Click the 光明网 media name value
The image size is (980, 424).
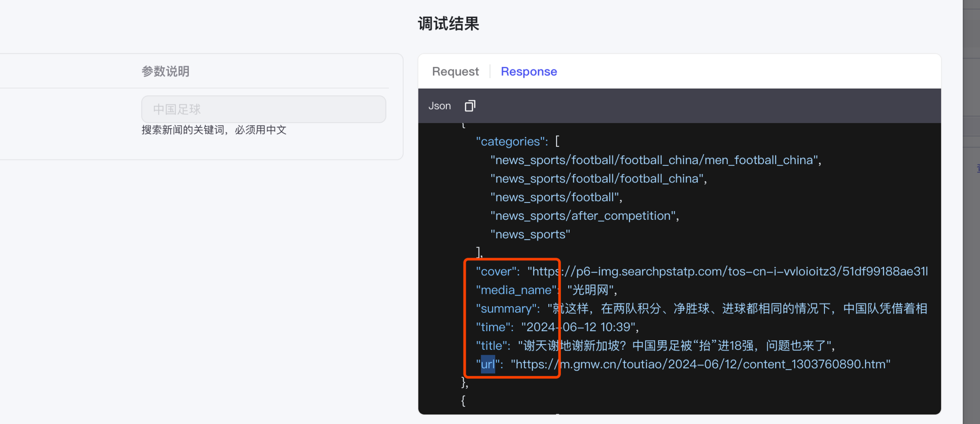pos(591,290)
